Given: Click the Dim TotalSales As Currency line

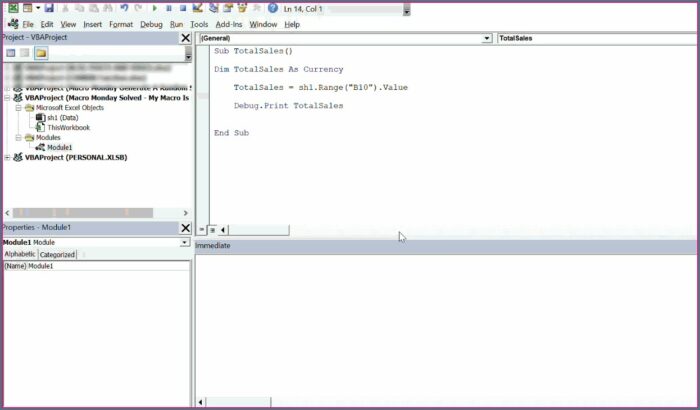Looking at the screenshot, I should [279, 69].
